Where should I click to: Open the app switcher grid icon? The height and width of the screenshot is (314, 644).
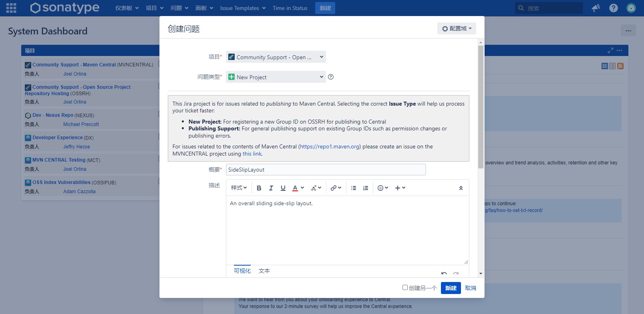[11, 8]
